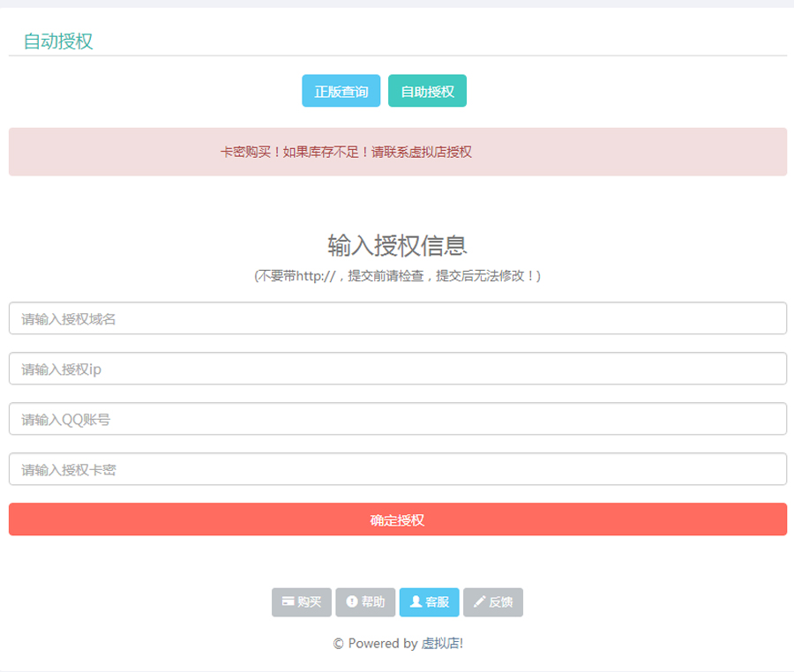The width and height of the screenshot is (794, 672).
Task: Click the 不要带http:// hint text
Action: pyautogui.click(x=397, y=276)
